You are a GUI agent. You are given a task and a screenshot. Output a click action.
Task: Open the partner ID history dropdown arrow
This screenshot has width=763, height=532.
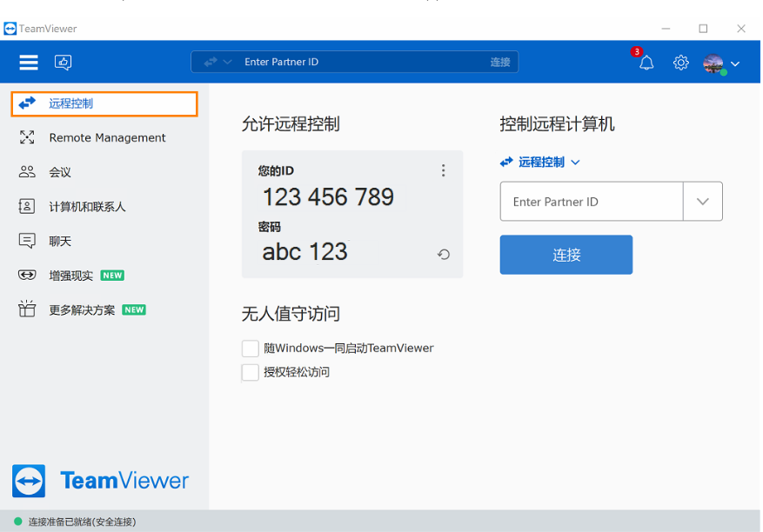pyautogui.click(x=703, y=202)
